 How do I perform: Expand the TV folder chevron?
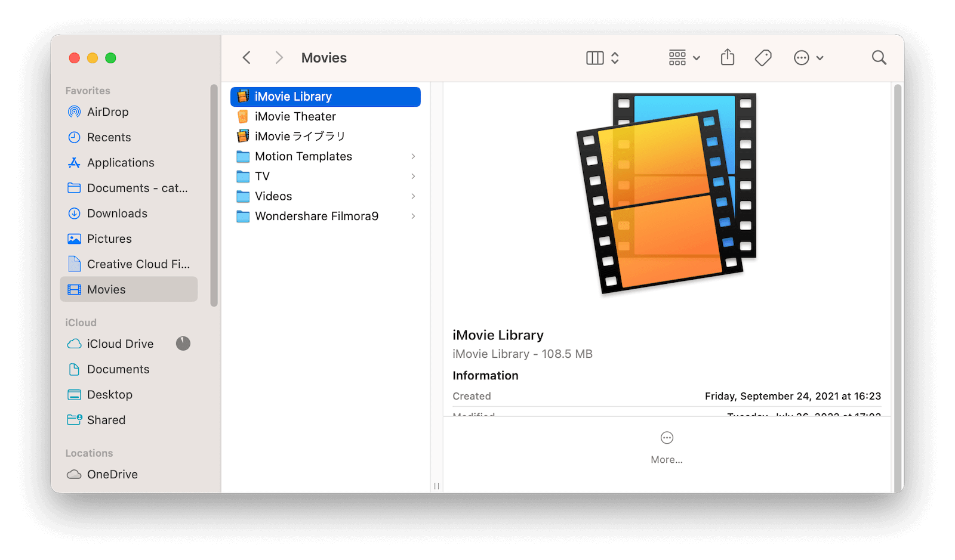413,177
